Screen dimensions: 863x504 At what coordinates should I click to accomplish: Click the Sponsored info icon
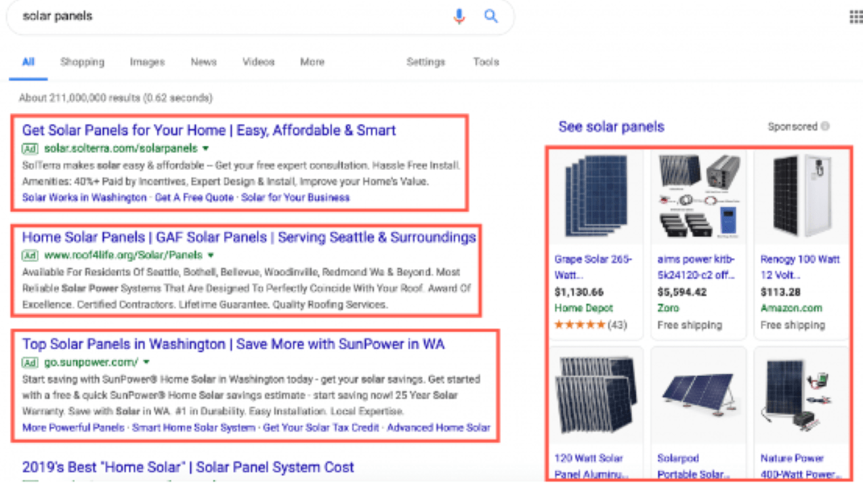coord(825,126)
